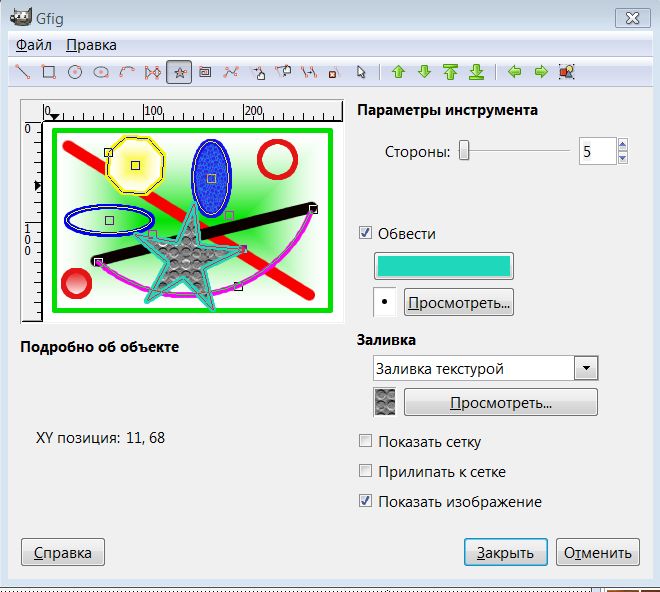Viewport: 660px width, 592px height.
Task: Toggle Прилипать к сетке checkbox
Action: (x=366, y=471)
